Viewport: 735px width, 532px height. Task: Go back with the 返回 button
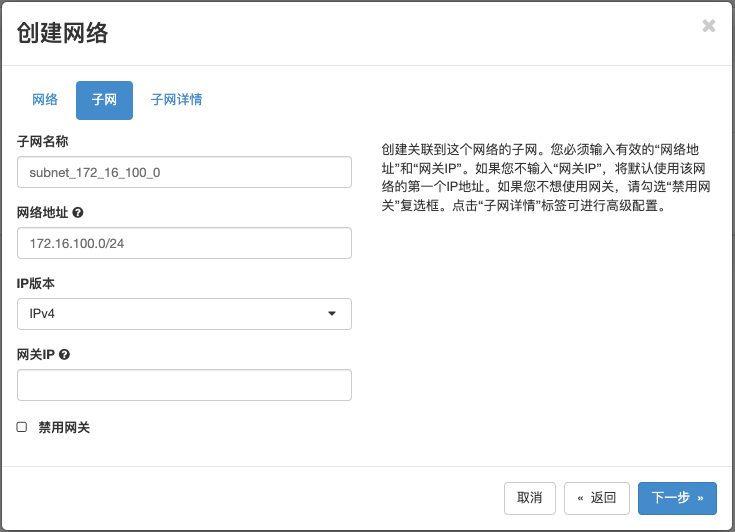[597, 498]
